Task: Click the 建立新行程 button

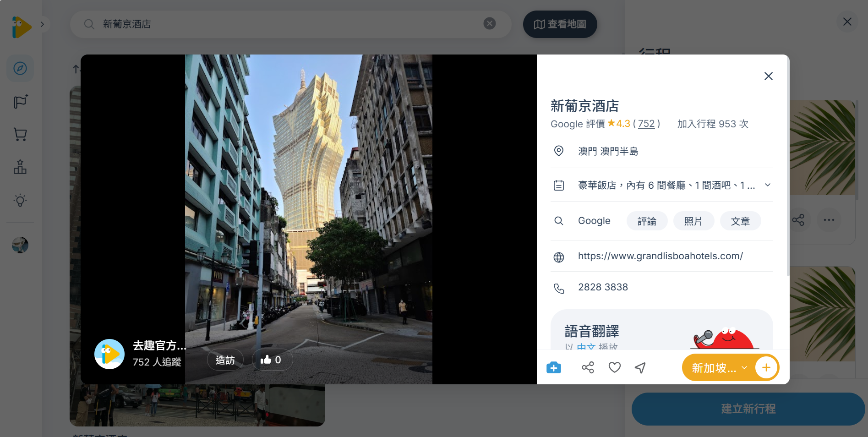Action: point(748,409)
